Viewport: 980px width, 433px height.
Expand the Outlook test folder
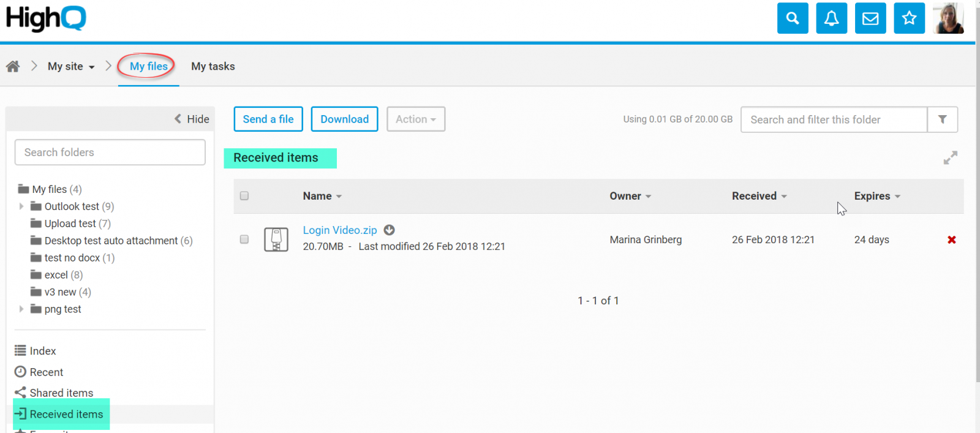click(x=21, y=206)
